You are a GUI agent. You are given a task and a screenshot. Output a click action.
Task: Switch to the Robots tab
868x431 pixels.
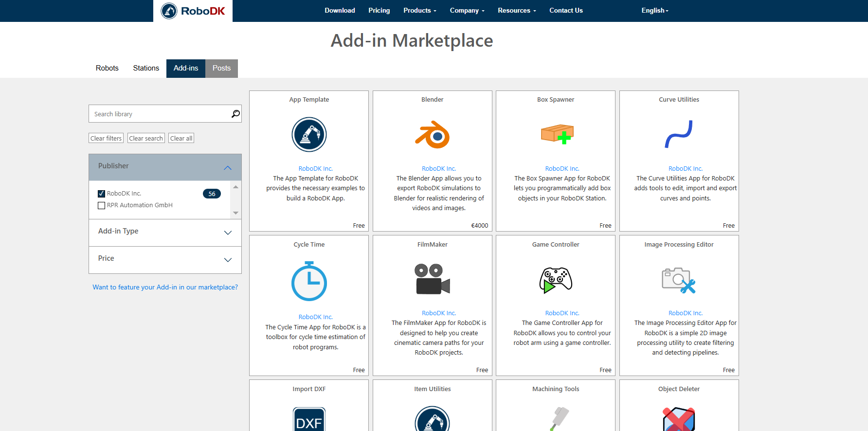tap(107, 68)
